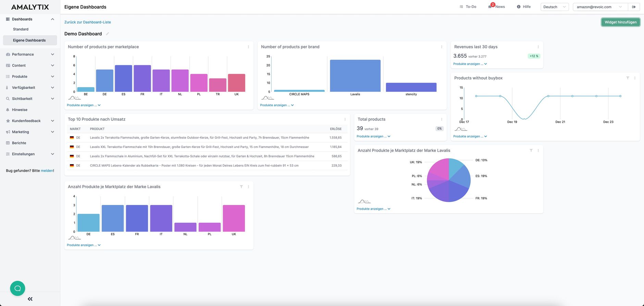The width and height of the screenshot is (644, 306).
Task: Select Eigene Dashboards in sidebar
Action: tap(30, 40)
